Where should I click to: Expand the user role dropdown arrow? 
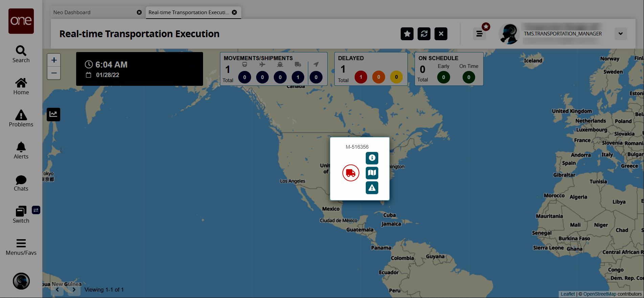click(x=621, y=34)
